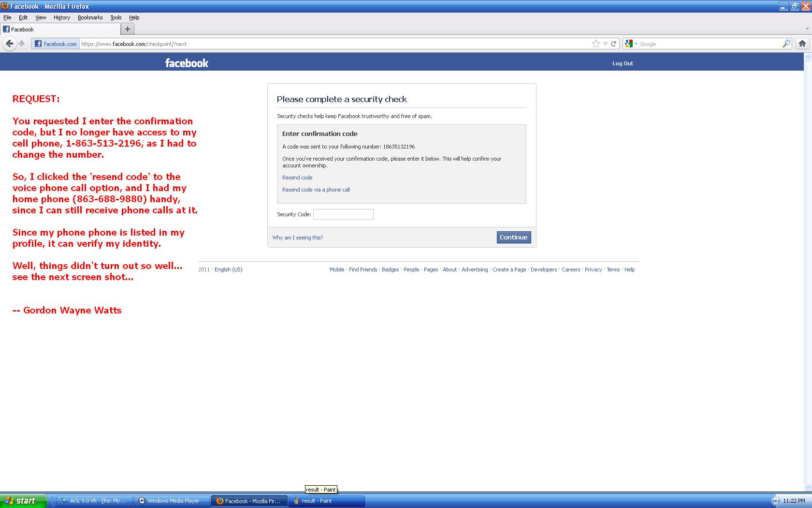Open the Tools menu
This screenshot has width=812, height=508.
coord(116,17)
